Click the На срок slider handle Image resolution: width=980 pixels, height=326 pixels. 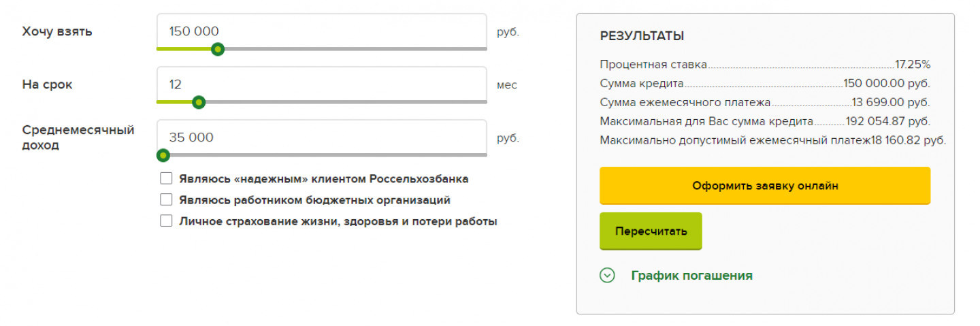[x=199, y=102]
